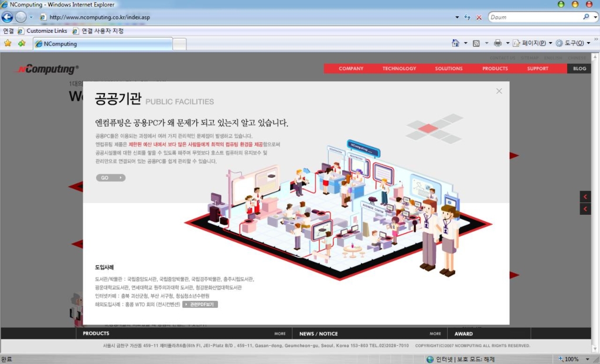Close the 공공기관 popup with X
The height and width of the screenshot is (364, 600).
499,91
